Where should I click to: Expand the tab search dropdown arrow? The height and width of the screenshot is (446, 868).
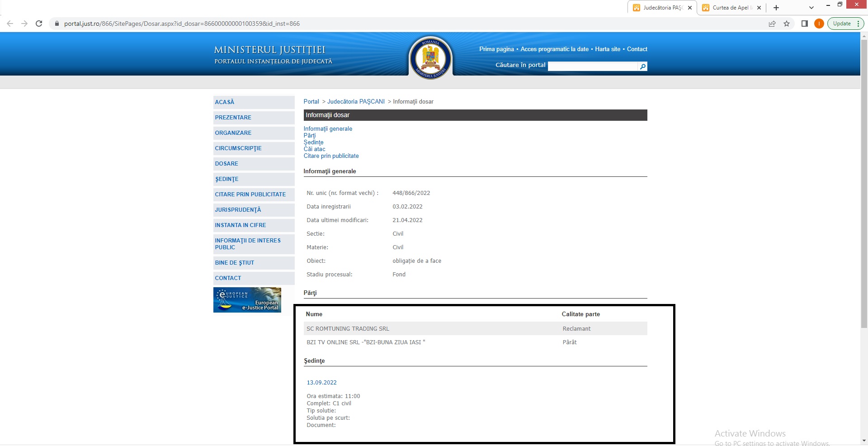point(811,8)
